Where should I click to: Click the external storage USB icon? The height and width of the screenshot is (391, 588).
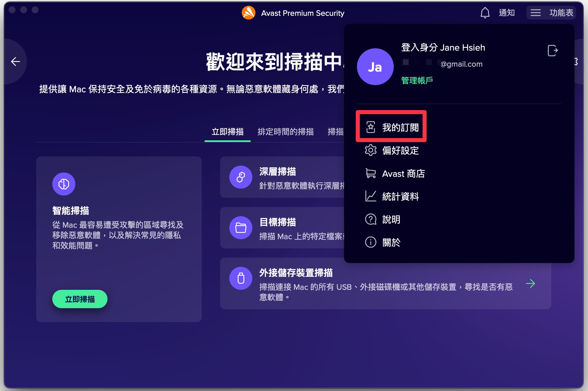pos(241,278)
